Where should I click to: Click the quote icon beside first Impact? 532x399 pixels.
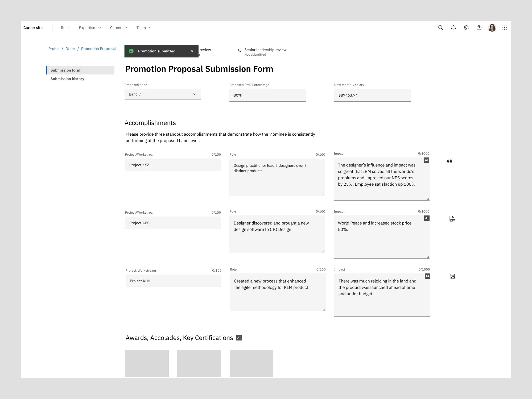coord(449,161)
